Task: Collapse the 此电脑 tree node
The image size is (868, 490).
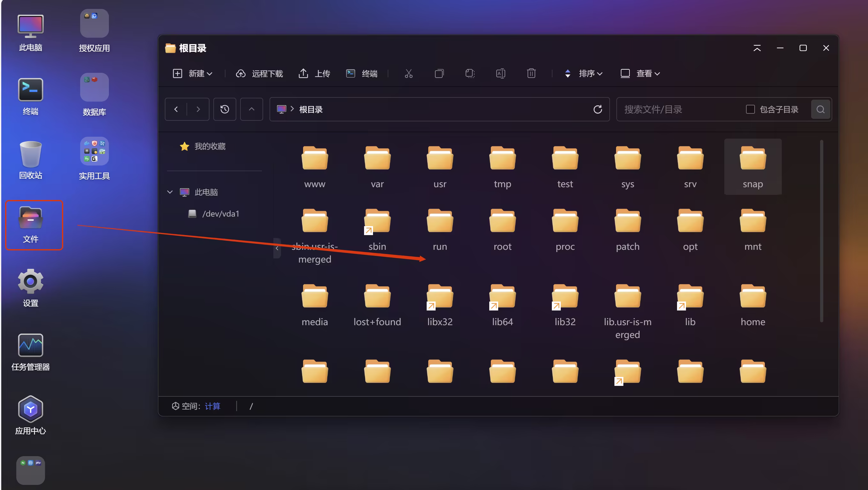Action: (x=170, y=192)
